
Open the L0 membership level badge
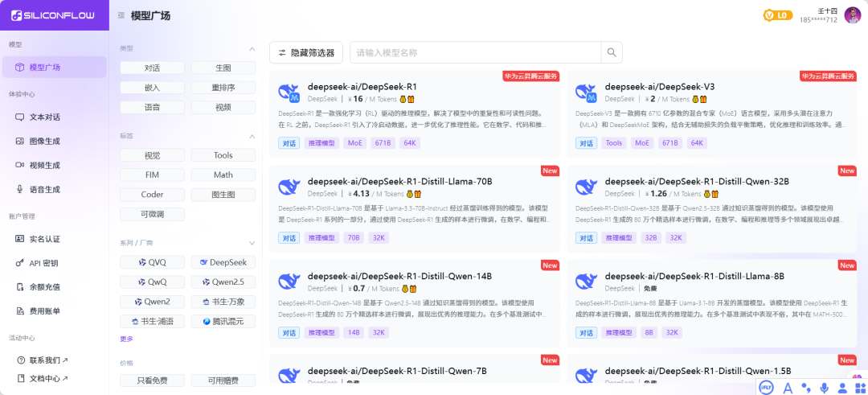[x=778, y=15]
